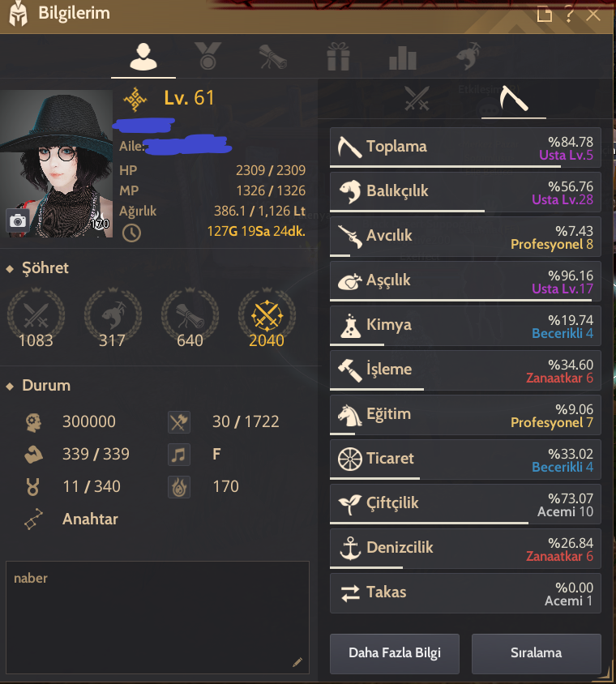This screenshot has width=616, height=684.
Task: Open the scroll journal tab icon
Action: (x=273, y=57)
